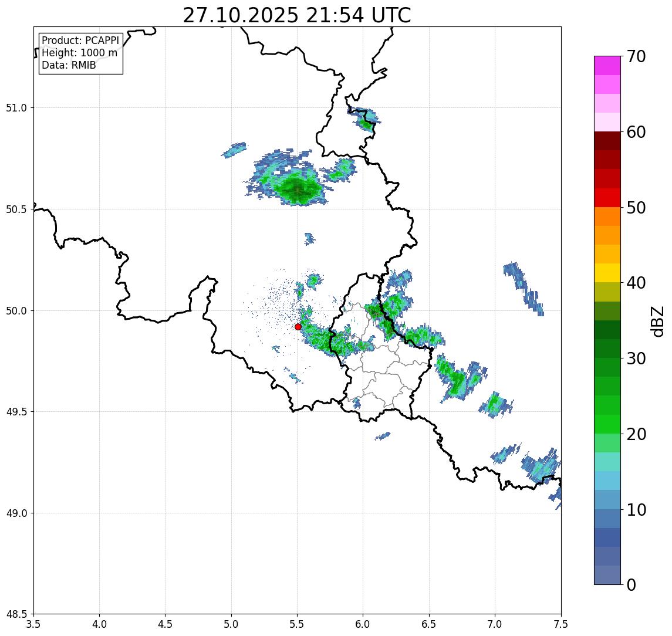
Task: Click the yellow colorbar segment above 40
Action: [607, 273]
